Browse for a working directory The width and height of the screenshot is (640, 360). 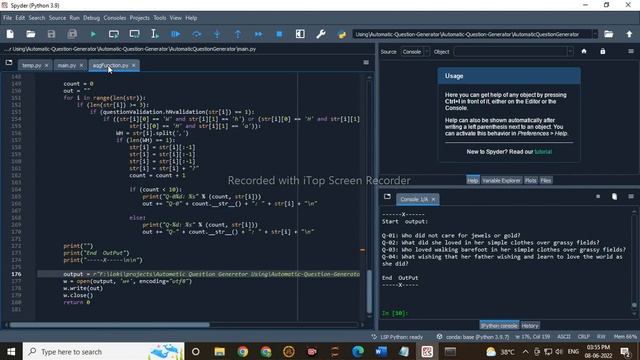tap(609, 34)
